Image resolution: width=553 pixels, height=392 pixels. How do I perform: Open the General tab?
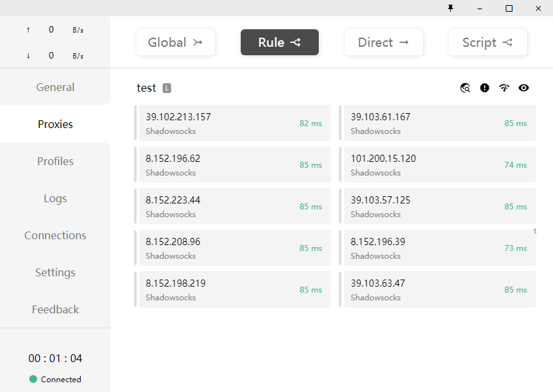click(55, 87)
